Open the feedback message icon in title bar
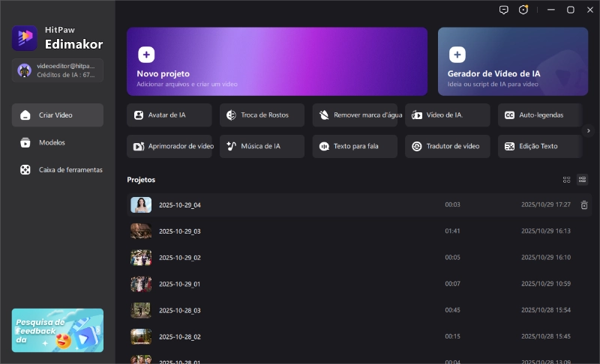600x364 pixels. 503,10
